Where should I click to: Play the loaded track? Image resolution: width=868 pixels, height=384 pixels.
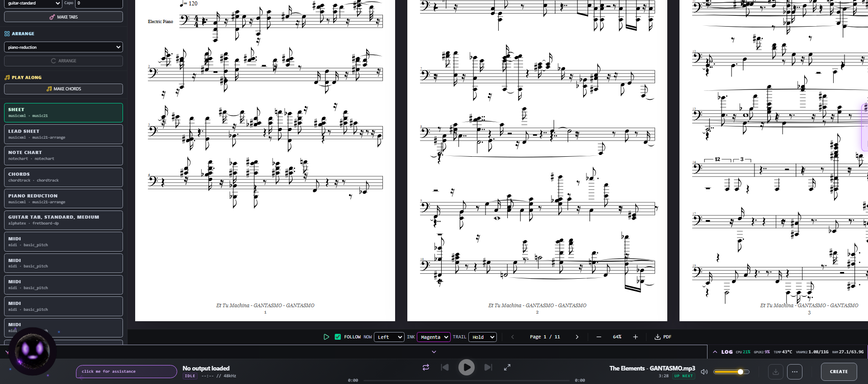click(467, 367)
